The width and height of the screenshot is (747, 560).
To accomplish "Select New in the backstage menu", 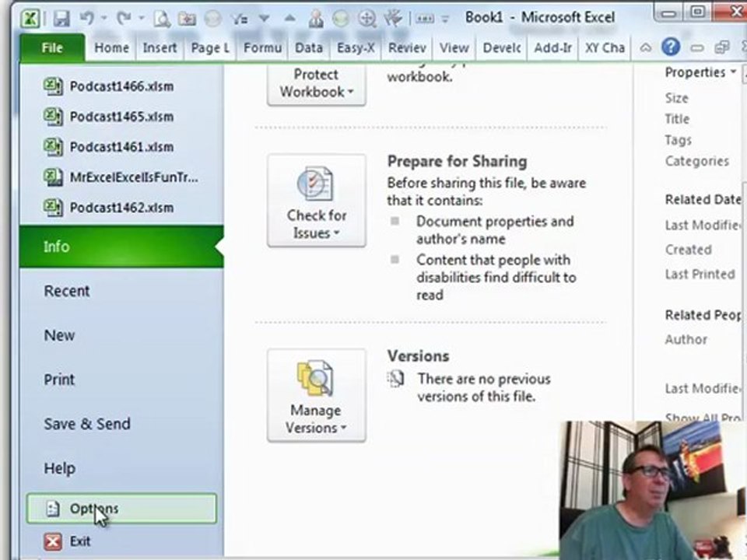I will [x=121, y=335].
